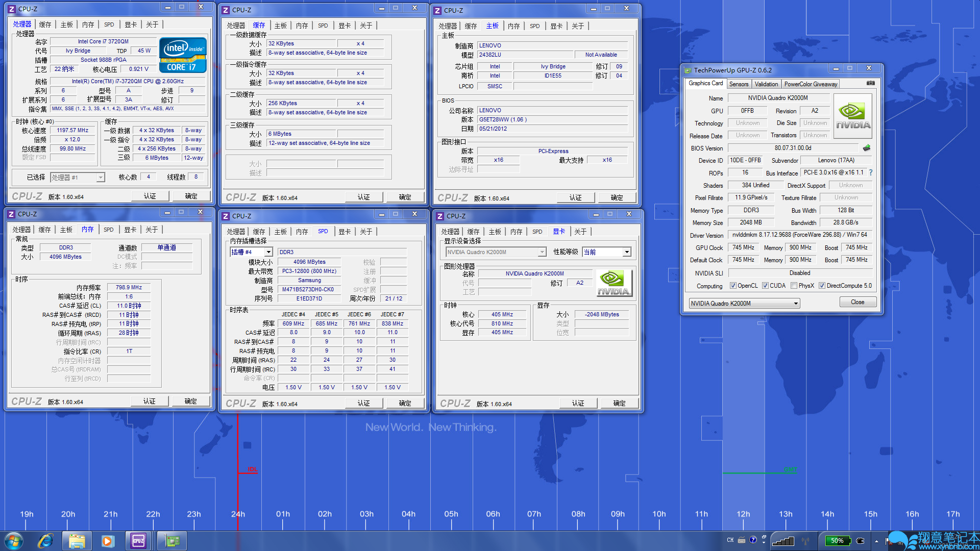Image resolution: width=980 pixels, height=551 pixels.
Task: Click 确定 button in graphics CPU-Z window
Action: click(x=619, y=404)
